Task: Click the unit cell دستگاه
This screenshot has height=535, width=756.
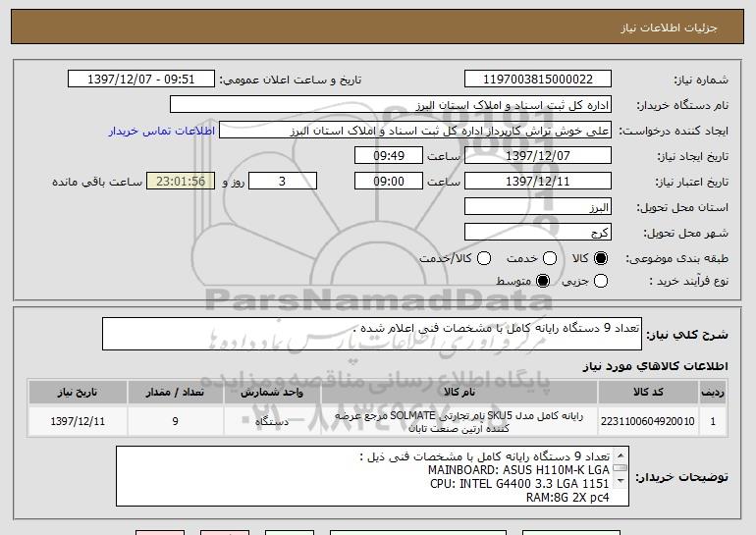Action: point(272,421)
